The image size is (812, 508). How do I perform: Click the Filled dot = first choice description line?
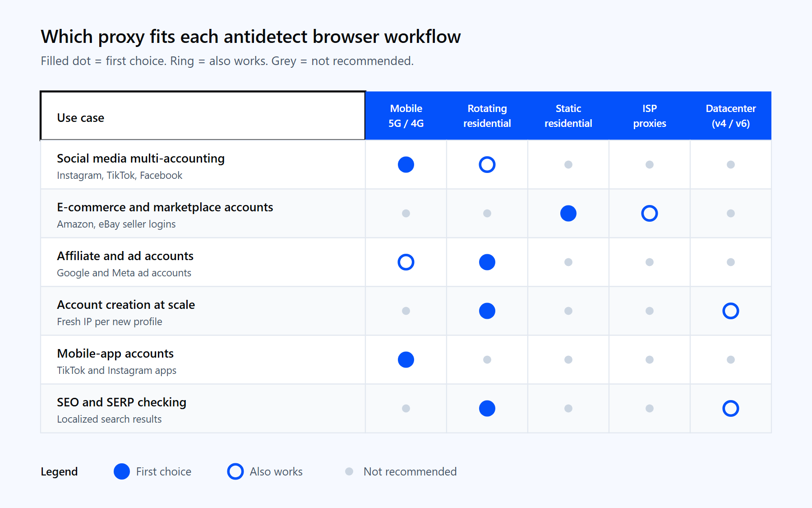click(x=227, y=61)
